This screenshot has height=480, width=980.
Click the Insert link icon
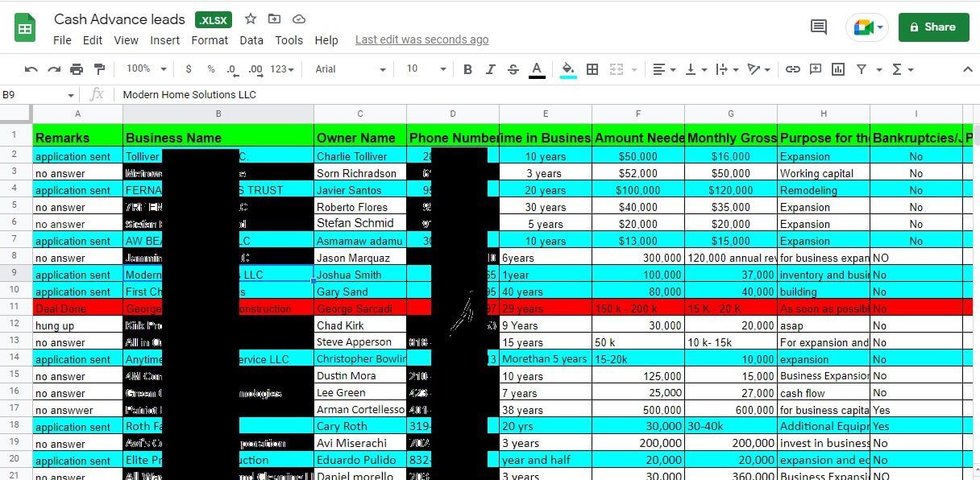coord(793,69)
